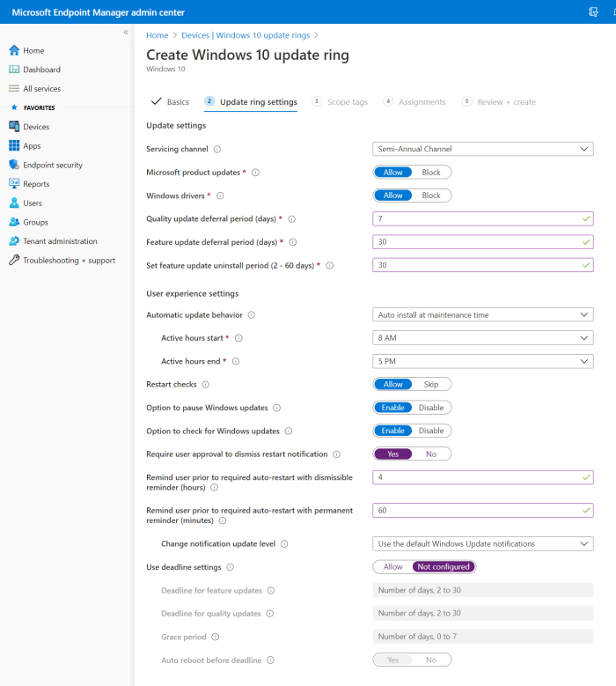The image size is (616, 686).
Task: Go to Tenant administration
Action: click(60, 241)
